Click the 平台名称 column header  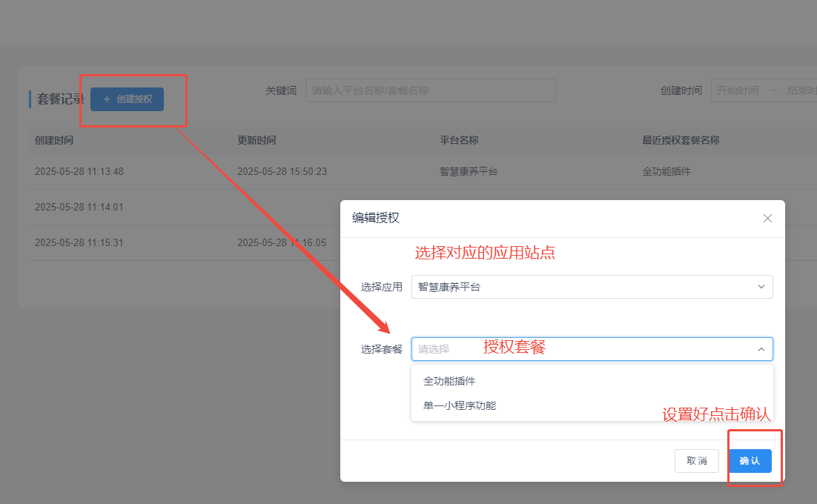[459, 140]
